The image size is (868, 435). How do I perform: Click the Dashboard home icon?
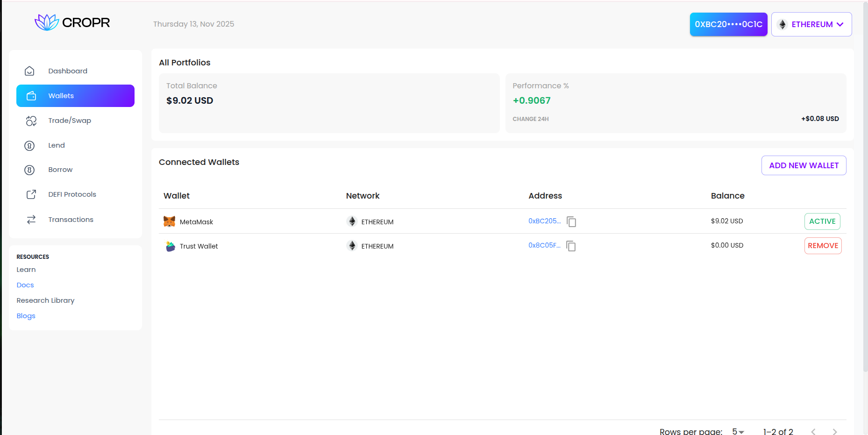[29, 71]
